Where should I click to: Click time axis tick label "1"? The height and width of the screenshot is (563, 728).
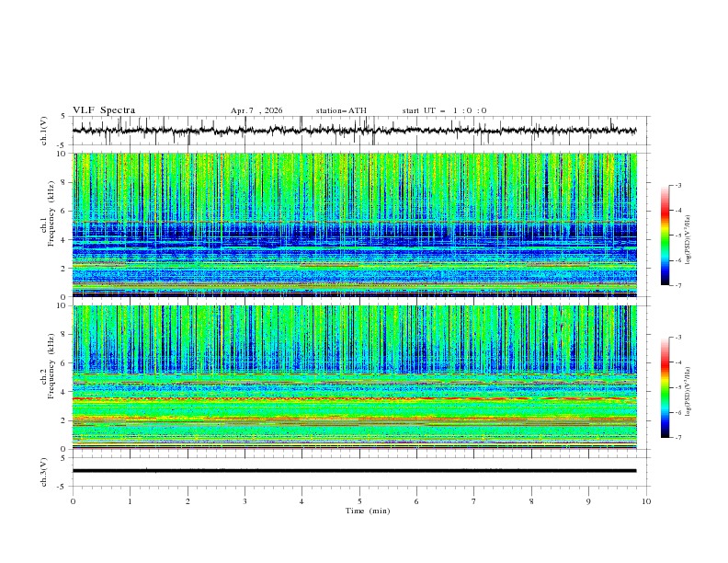pos(130,501)
